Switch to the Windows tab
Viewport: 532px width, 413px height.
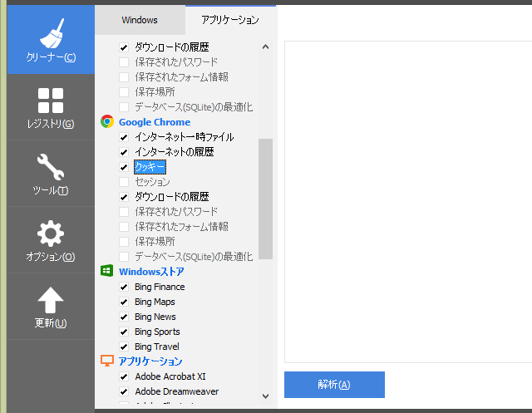[x=140, y=20]
